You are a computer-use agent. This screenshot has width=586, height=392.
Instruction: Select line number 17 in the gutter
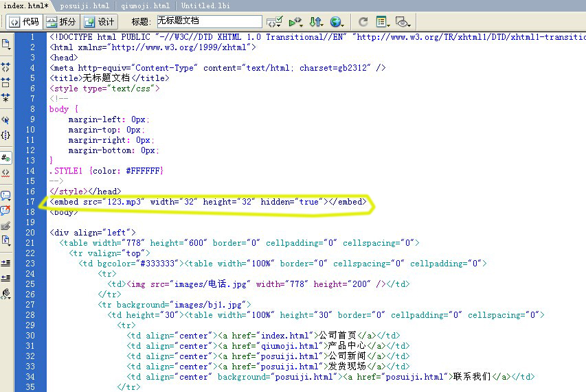coord(30,202)
